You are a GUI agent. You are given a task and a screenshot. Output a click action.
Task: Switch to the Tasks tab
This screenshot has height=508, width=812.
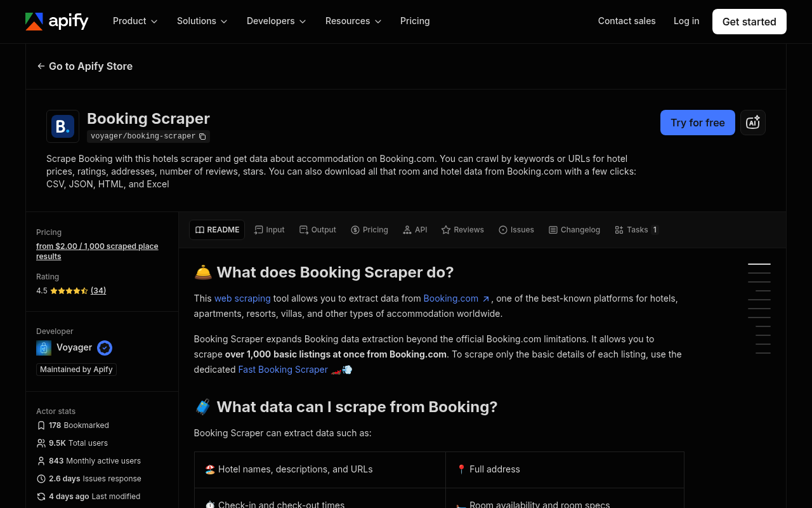(637, 230)
